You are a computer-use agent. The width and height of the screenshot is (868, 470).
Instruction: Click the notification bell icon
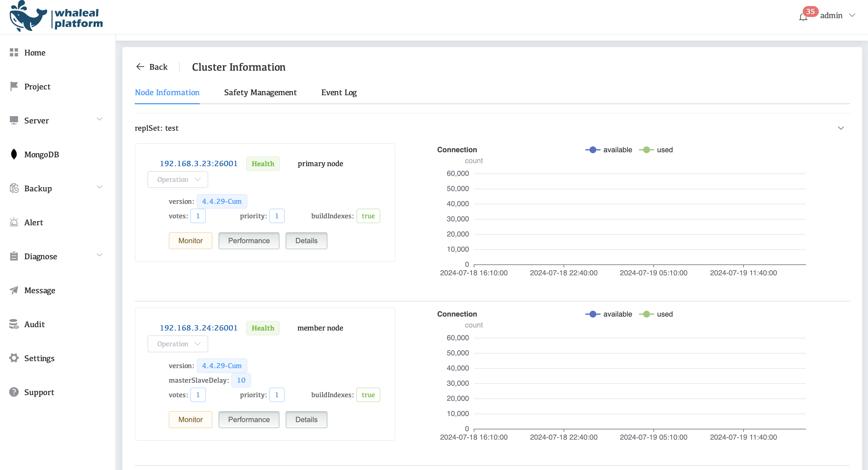coord(803,17)
